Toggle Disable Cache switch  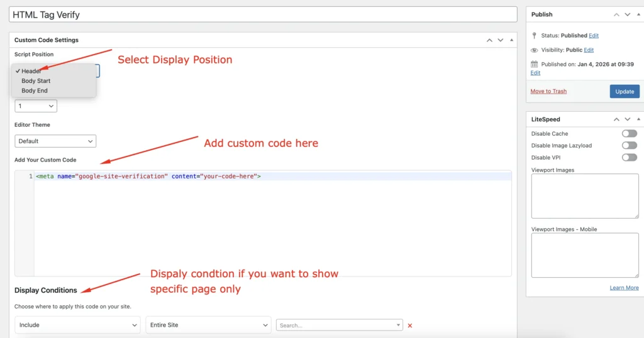tap(629, 134)
